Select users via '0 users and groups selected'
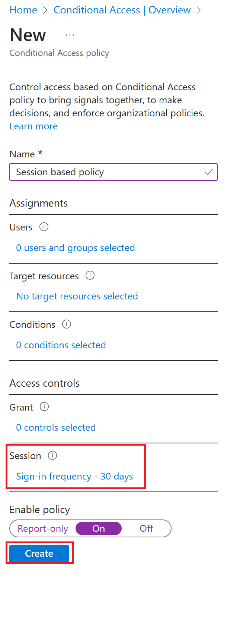This screenshot has height=644, width=227. pos(75,247)
